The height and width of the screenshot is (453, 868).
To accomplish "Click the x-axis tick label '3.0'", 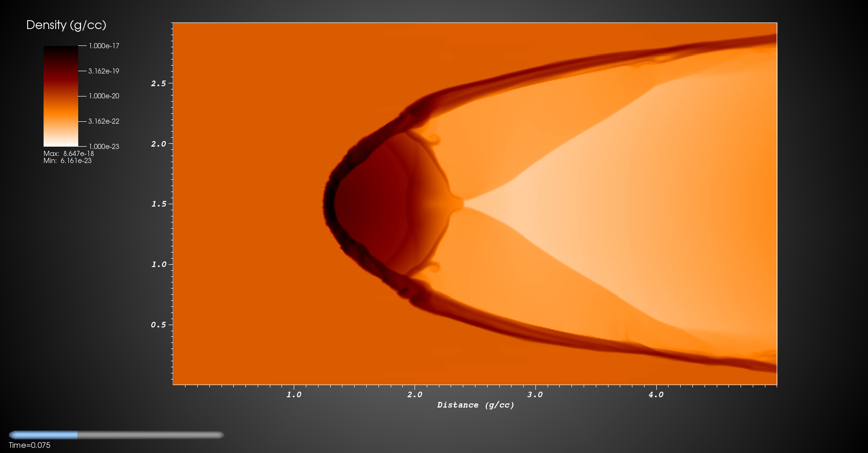I will (535, 394).
